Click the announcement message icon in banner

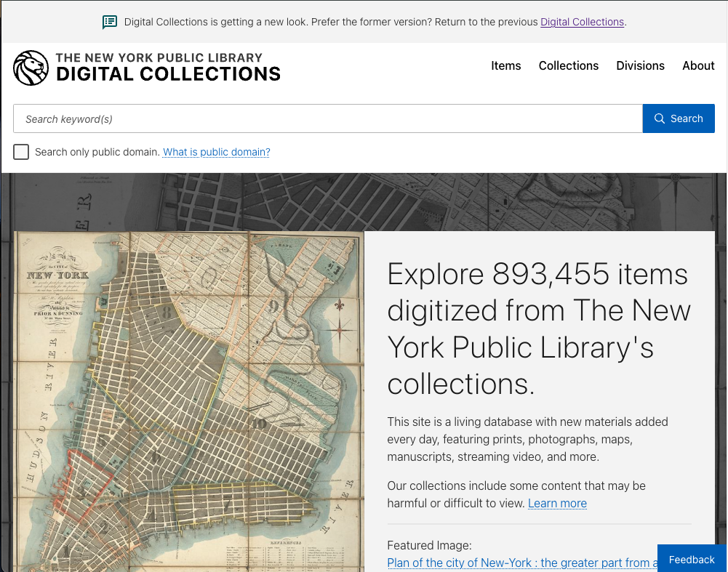[x=110, y=22]
